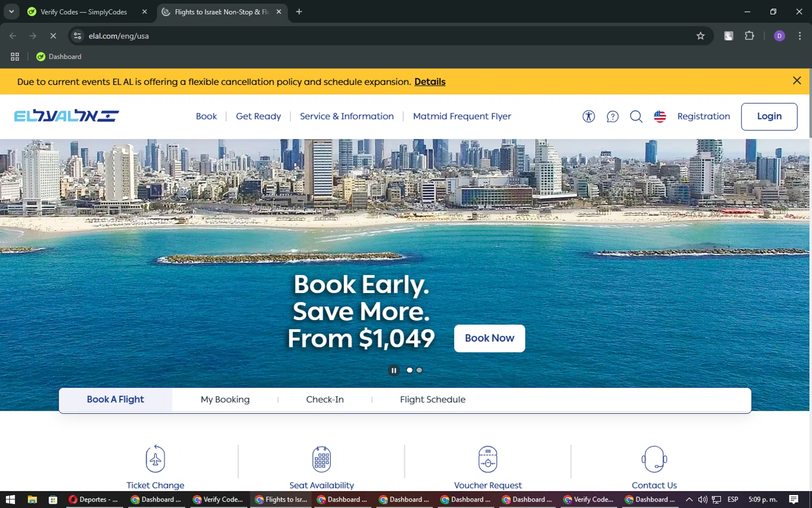Open the site search magnifier icon
This screenshot has height=508, width=812.
coord(636,116)
